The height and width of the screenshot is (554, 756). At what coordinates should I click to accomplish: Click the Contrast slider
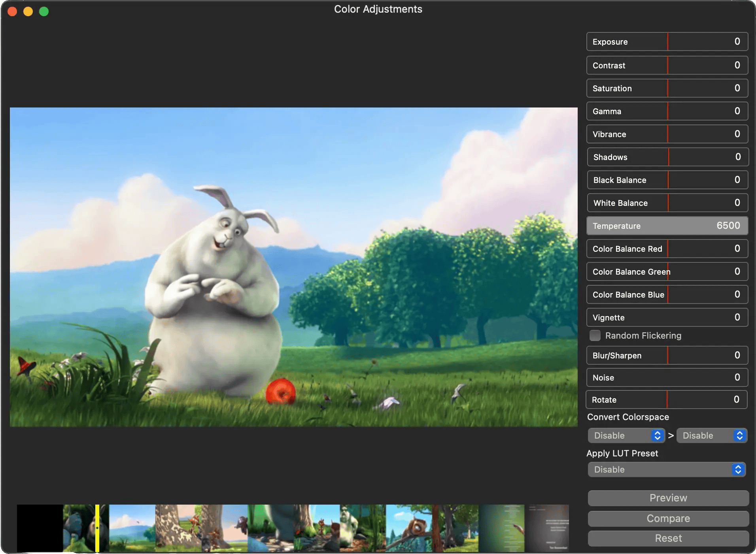click(667, 65)
